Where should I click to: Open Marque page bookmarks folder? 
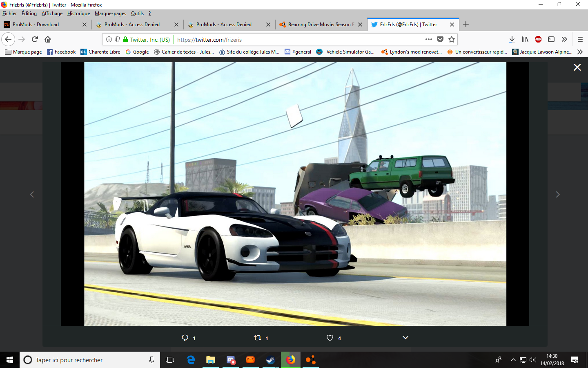pyautogui.click(x=23, y=52)
